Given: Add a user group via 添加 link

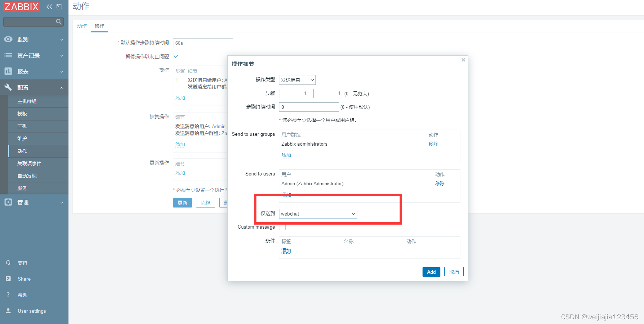Looking at the screenshot, I should [x=286, y=155].
